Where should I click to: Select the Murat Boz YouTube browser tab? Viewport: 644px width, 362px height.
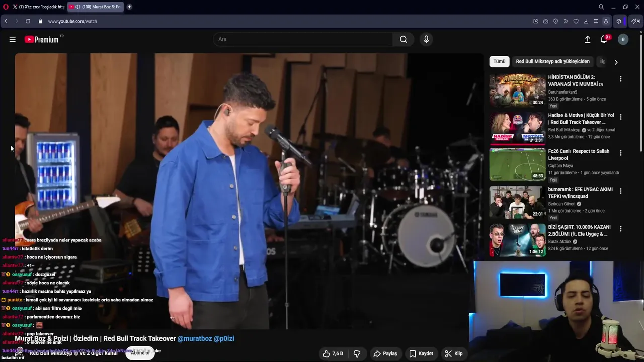tap(95, 7)
